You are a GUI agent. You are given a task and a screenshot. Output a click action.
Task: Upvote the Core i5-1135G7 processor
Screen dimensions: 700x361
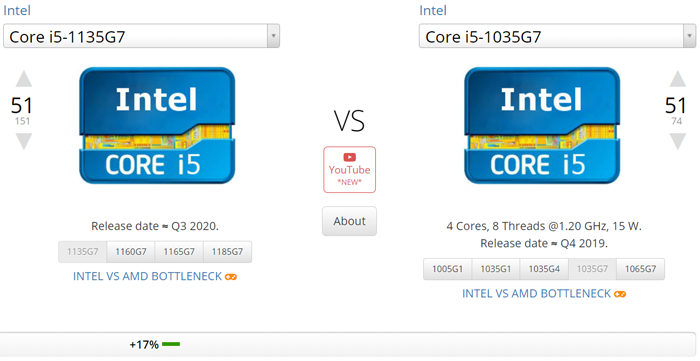coord(24,79)
